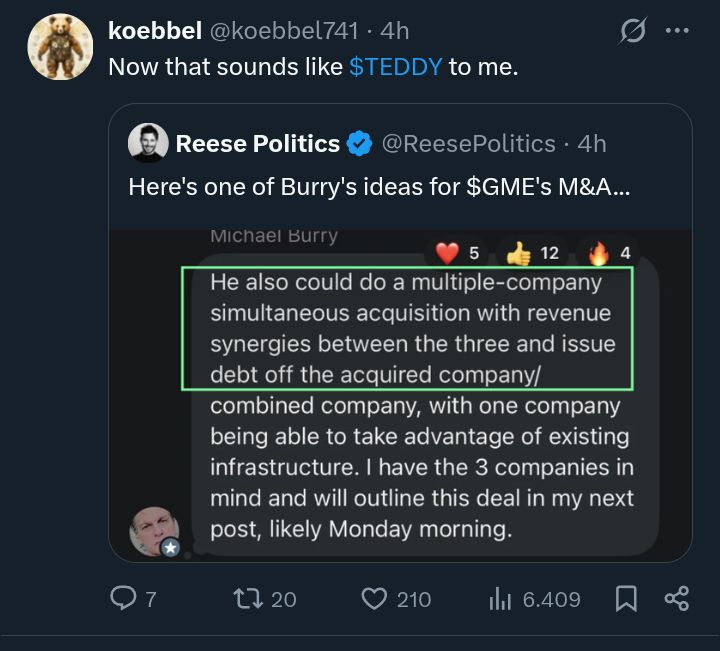Click the blue verified badge
Screen dimensions: 720x651
(360, 144)
